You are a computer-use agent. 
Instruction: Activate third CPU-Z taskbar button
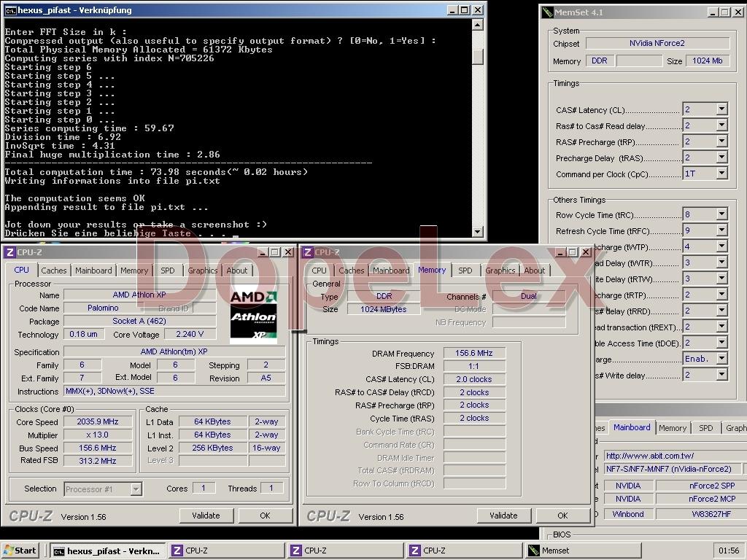[465, 551]
